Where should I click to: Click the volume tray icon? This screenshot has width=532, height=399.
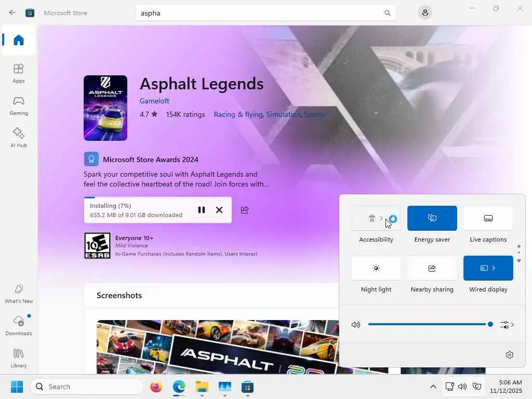(x=462, y=387)
